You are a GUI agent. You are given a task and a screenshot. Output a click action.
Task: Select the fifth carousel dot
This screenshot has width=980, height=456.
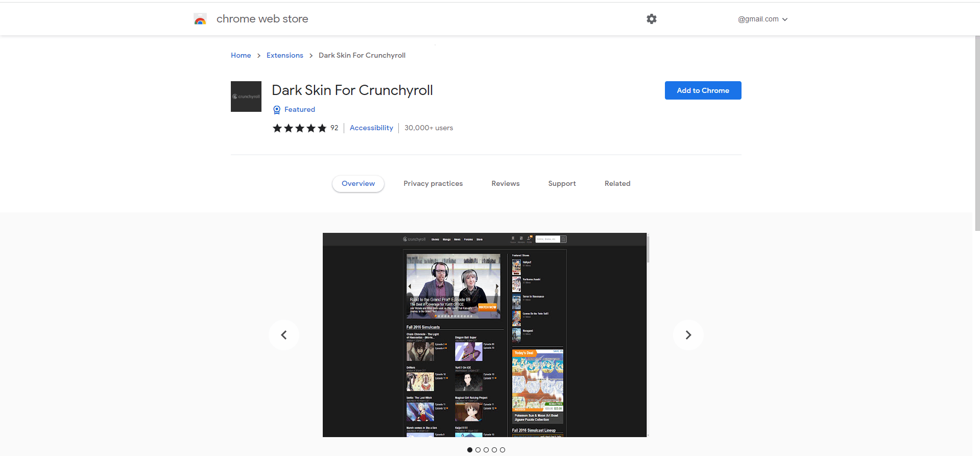click(x=503, y=450)
